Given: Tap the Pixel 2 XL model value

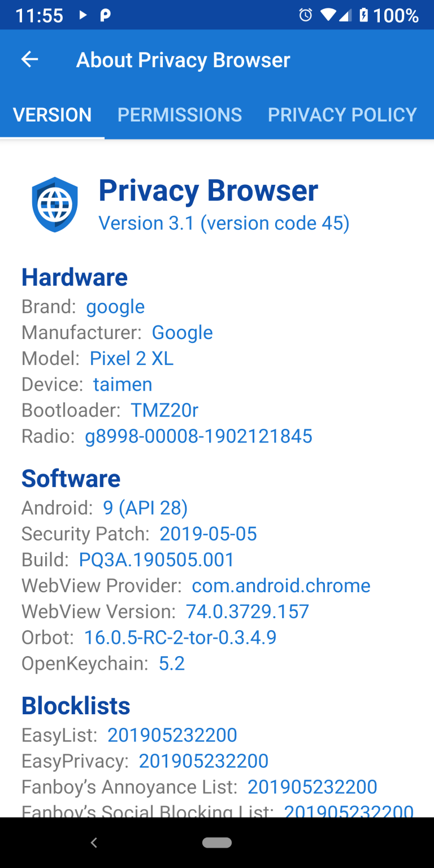Looking at the screenshot, I should coord(131,358).
